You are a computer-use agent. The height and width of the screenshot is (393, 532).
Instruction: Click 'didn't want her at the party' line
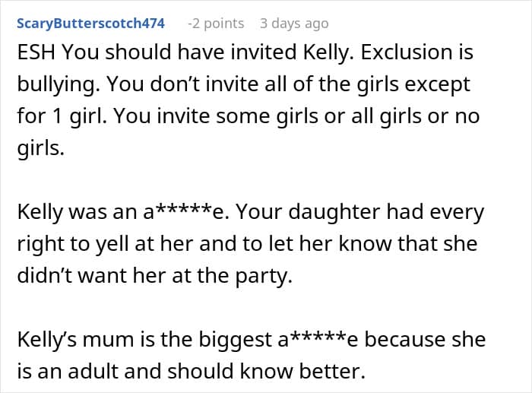[154, 276]
